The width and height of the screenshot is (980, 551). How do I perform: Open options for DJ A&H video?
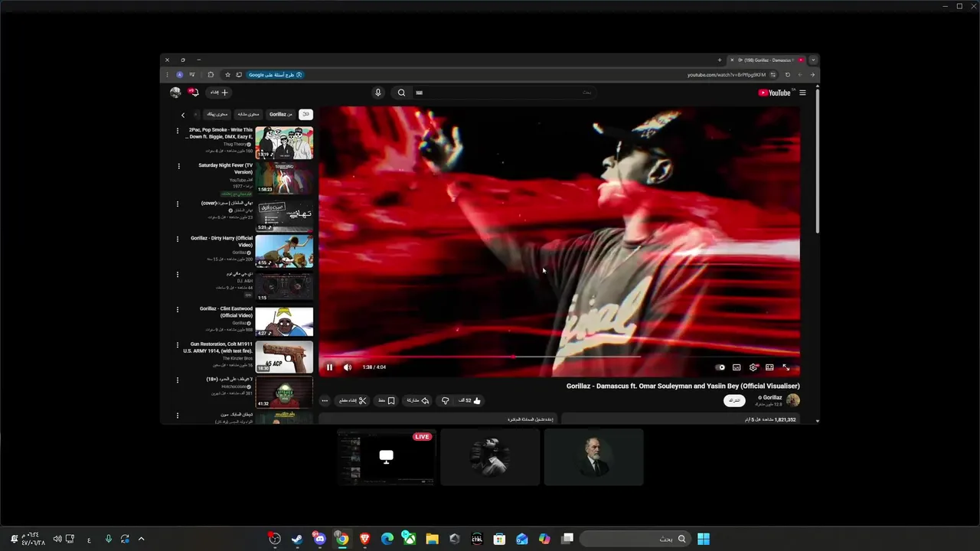pyautogui.click(x=178, y=274)
